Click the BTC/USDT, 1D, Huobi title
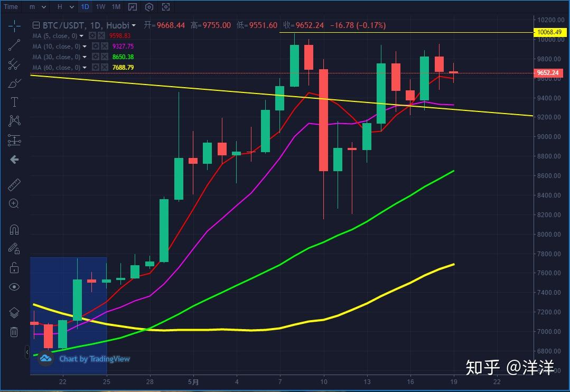The height and width of the screenshot is (392, 570). tap(86, 25)
